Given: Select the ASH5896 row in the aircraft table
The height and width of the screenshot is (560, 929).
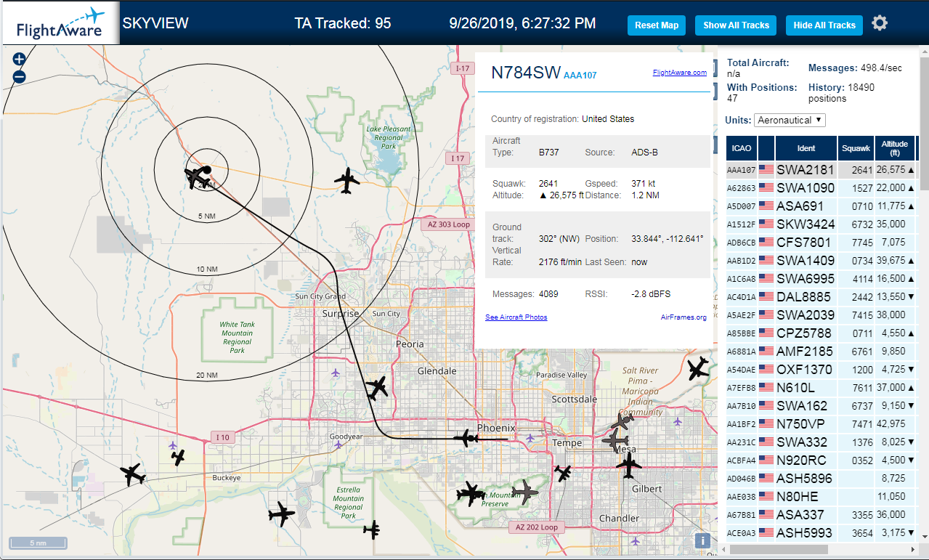Looking at the screenshot, I should point(821,479).
